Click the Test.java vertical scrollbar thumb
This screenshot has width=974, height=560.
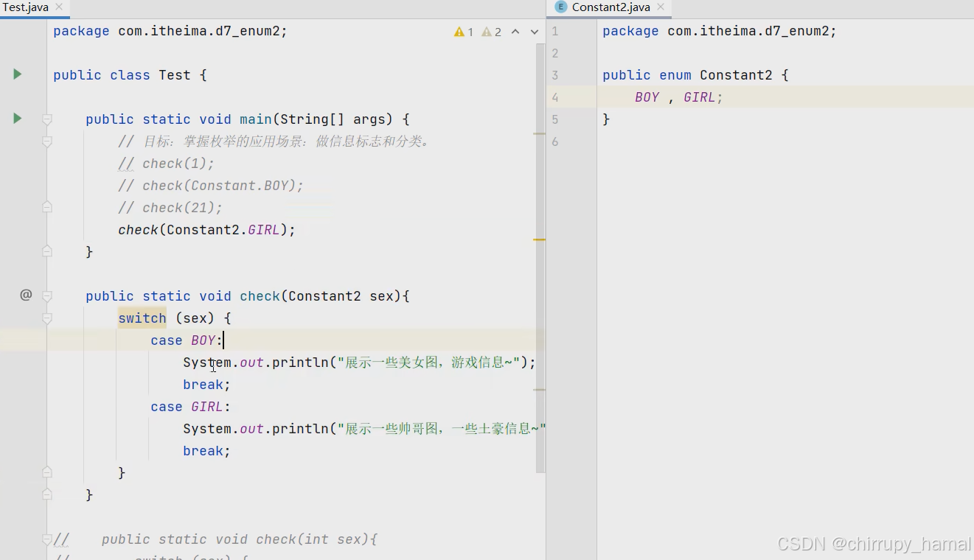click(x=540, y=258)
